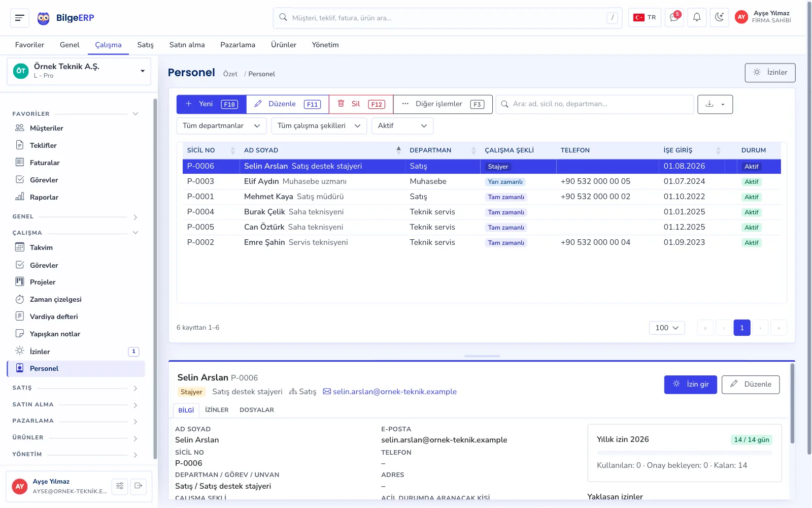Open the Tüm çalışma şekilleri filter
The image size is (812, 508).
319,126
